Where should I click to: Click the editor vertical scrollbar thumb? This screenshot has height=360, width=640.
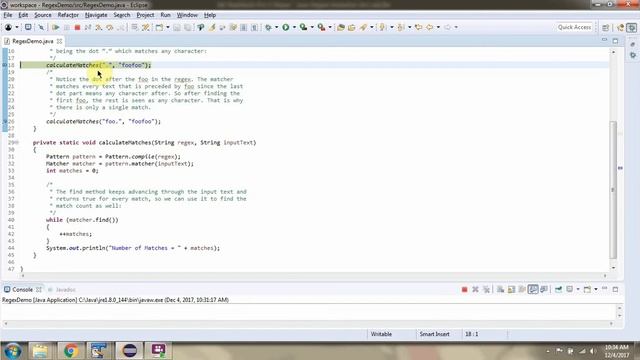tap(613, 190)
